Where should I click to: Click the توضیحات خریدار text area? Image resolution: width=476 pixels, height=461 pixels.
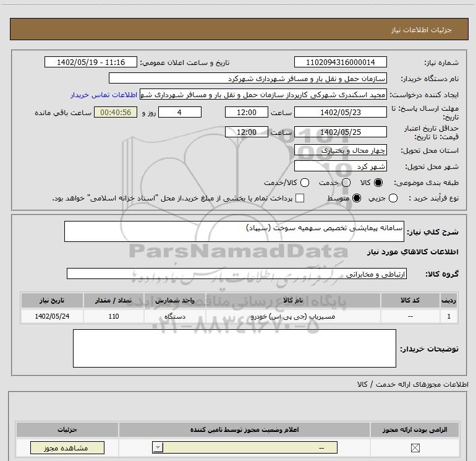(234, 348)
